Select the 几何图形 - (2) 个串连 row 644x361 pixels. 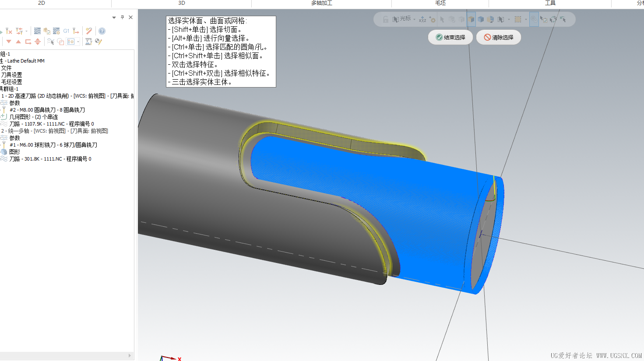tap(34, 117)
